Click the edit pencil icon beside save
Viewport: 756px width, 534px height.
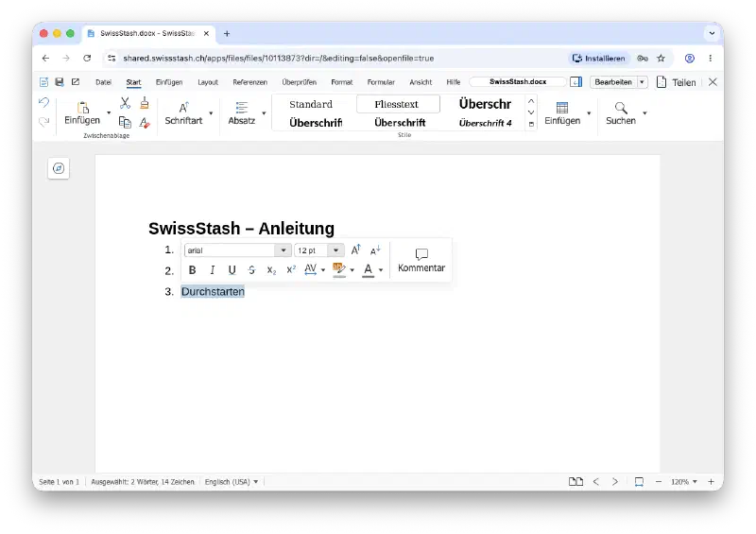(76, 82)
